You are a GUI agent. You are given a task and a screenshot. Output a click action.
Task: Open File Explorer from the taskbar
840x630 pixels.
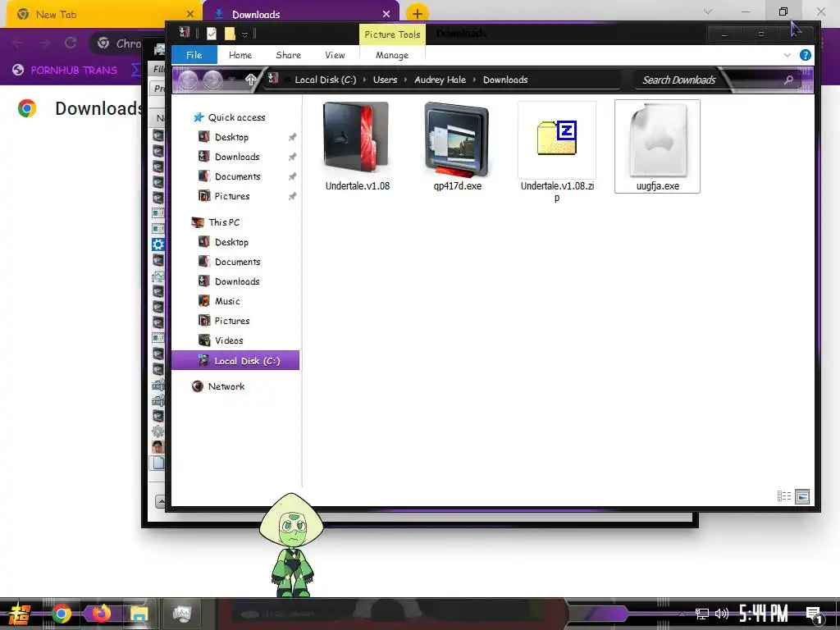[139, 614]
